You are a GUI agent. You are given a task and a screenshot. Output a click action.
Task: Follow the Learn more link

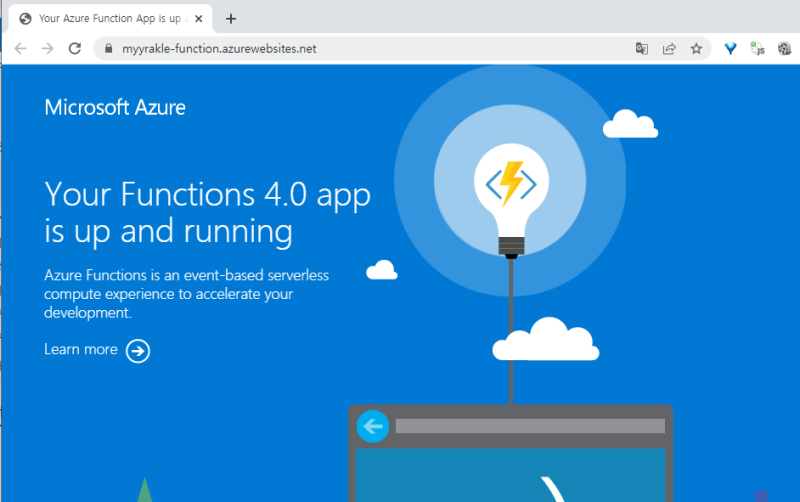pyautogui.click(x=81, y=349)
